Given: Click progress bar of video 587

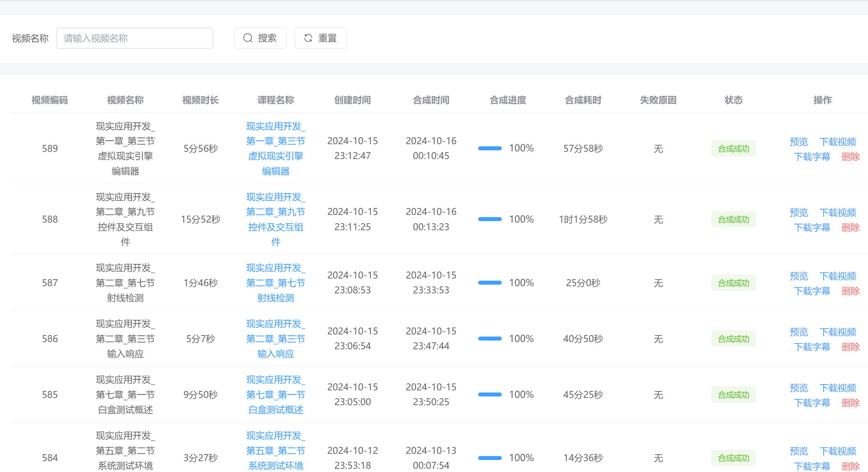Looking at the screenshot, I should click(489, 283).
